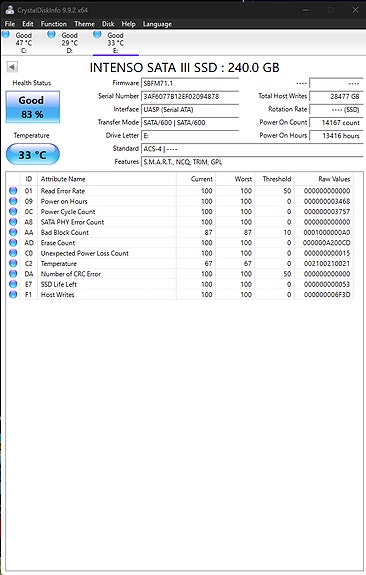Open the Help menu
The height and width of the screenshot is (575, 366).
(128, 24)
